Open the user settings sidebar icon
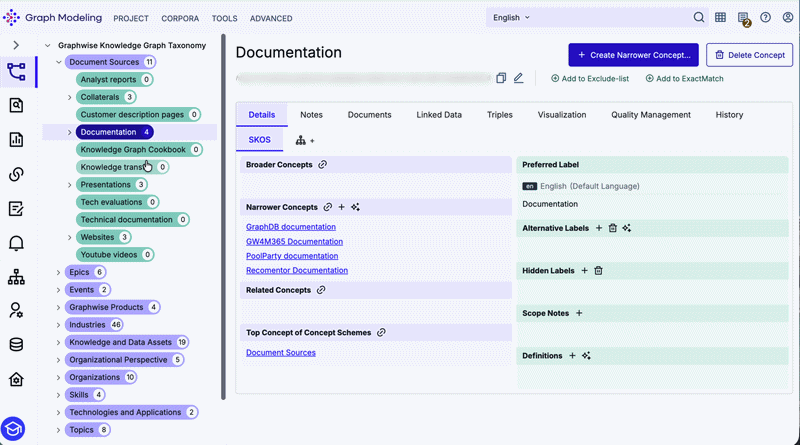This screenshot has height=445, width=800. [x=16, y=310]
